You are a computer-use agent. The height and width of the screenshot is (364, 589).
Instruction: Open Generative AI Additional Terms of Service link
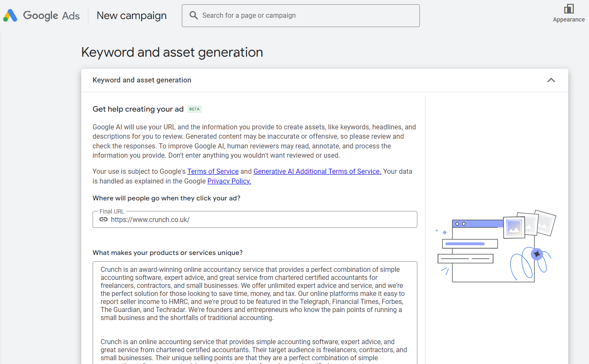[x=317, y=171]
